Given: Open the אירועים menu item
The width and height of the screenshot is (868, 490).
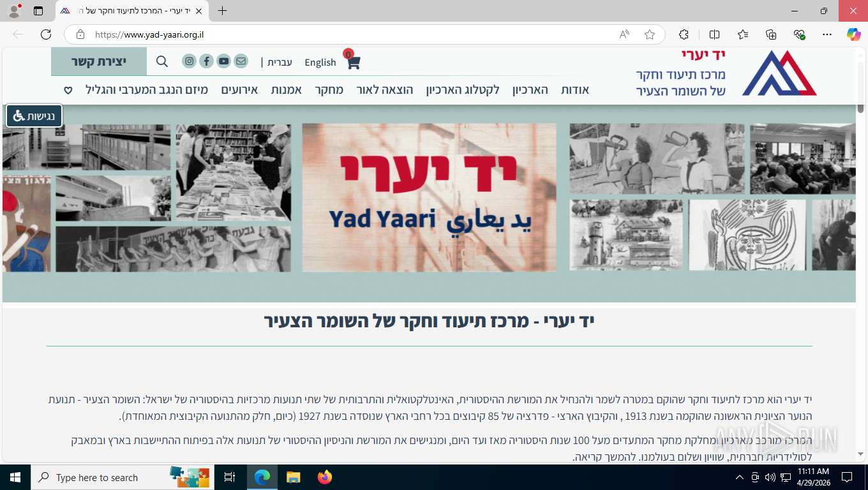Looking at the screenshot, I should pyautogui.click(x=239, y=90).
